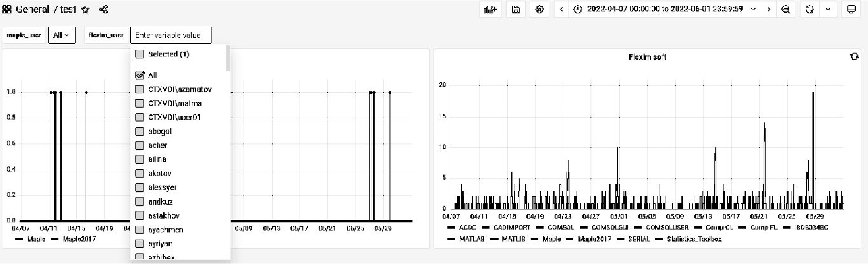Check the CTXVDI\azamatov user checkbox
868x264 pixels.
pyautogui.click(x=140, y=89)
